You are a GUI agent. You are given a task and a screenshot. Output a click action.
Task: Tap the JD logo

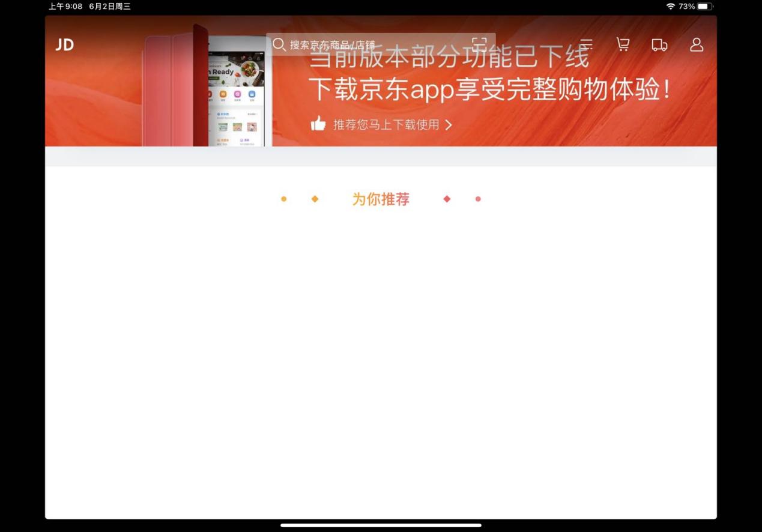tap(65, 45)
